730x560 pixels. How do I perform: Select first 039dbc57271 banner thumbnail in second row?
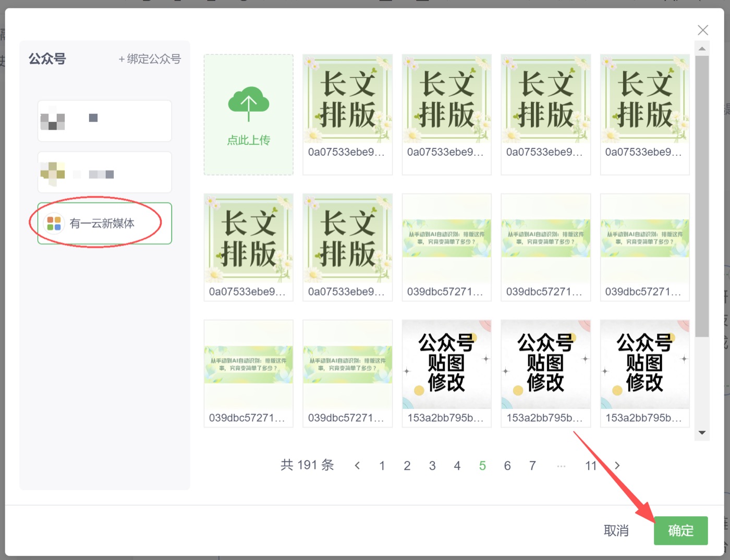(x=447, y=248)
